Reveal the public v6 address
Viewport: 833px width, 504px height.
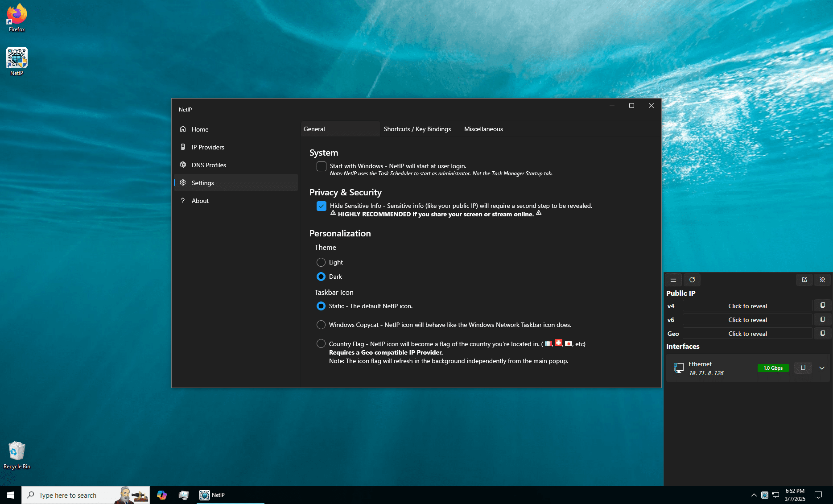pyautogui.click(x=747, y=320)
